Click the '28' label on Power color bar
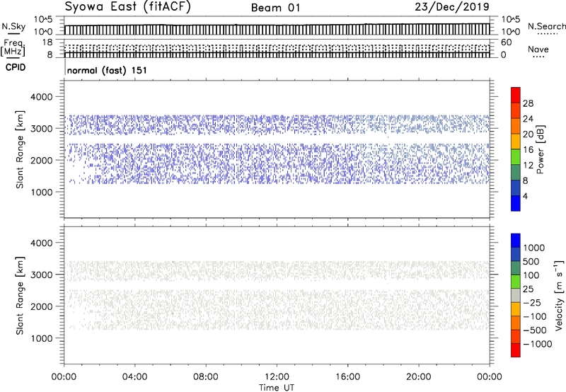Screen dimensions: 566x392 click(x=528, y=103)
